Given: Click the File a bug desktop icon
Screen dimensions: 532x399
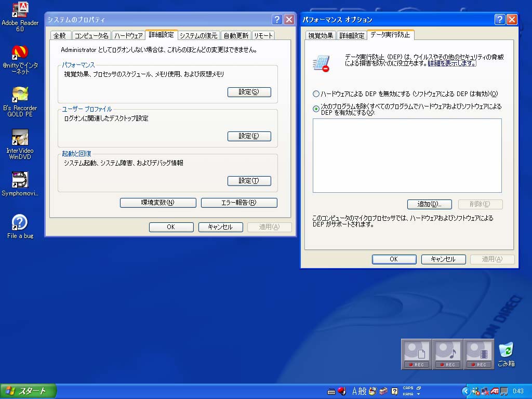Looking at the screenshot, I should pos(20,222).
